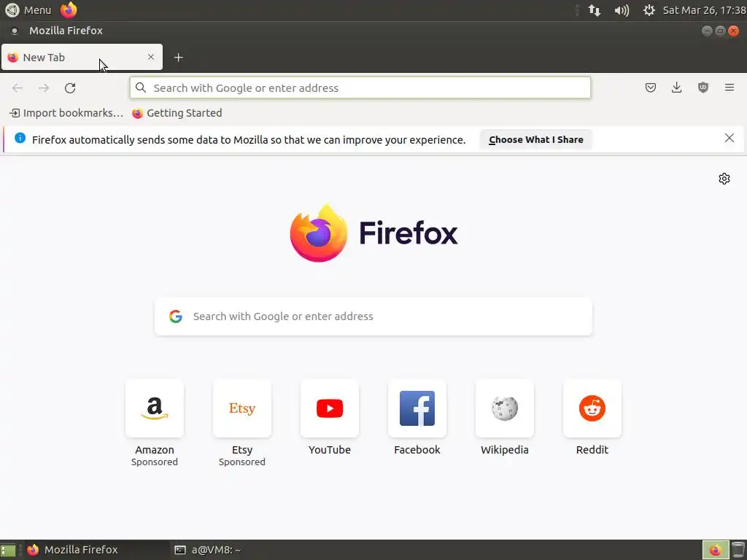Screen dimensions: 747x560
Task: Click the info icon in the notification bar
Action: pyautogui.click(x=20, y=138)
